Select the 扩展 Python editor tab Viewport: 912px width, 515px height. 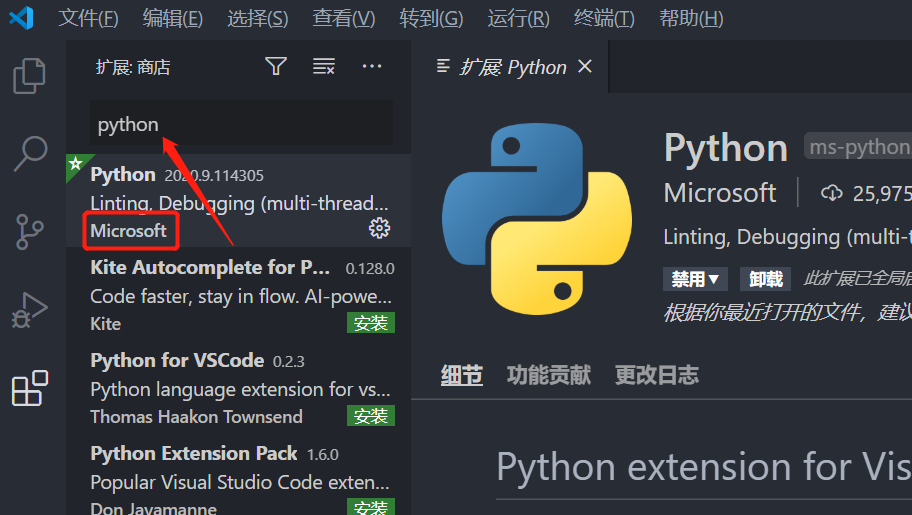(x=510, y=67)
